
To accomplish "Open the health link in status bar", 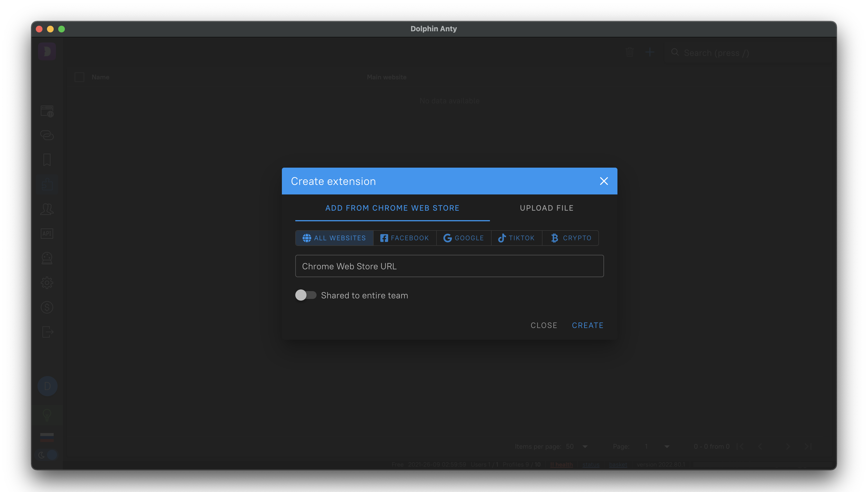I will pos(561,465).
